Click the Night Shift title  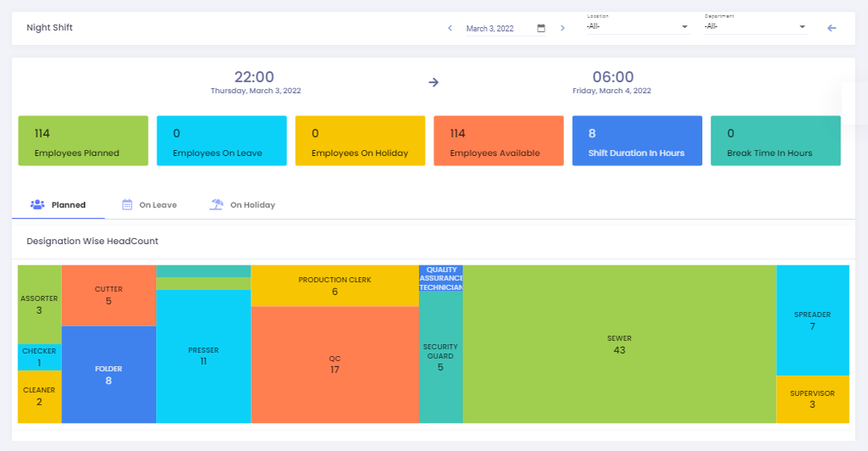tap(49, 28)
